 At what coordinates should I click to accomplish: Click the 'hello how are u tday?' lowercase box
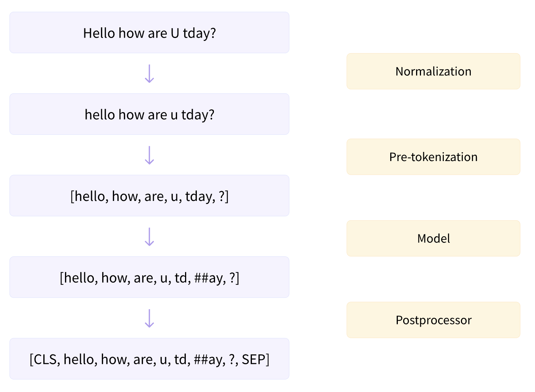tap(149, 114)
